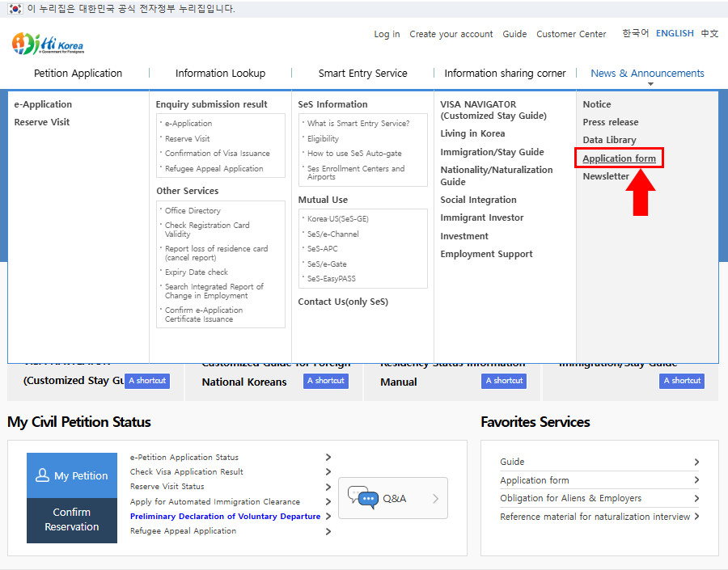Select SeS-EasyPASS under Mutual Use
The height and width of the screenshot is (570, 728).
(x=331, y=279)
